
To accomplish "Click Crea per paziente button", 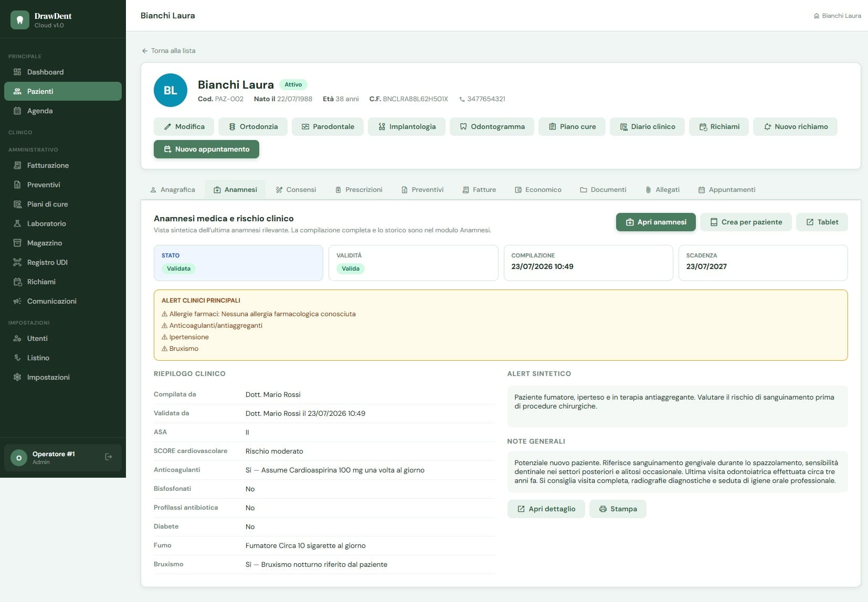I will 746,222.
